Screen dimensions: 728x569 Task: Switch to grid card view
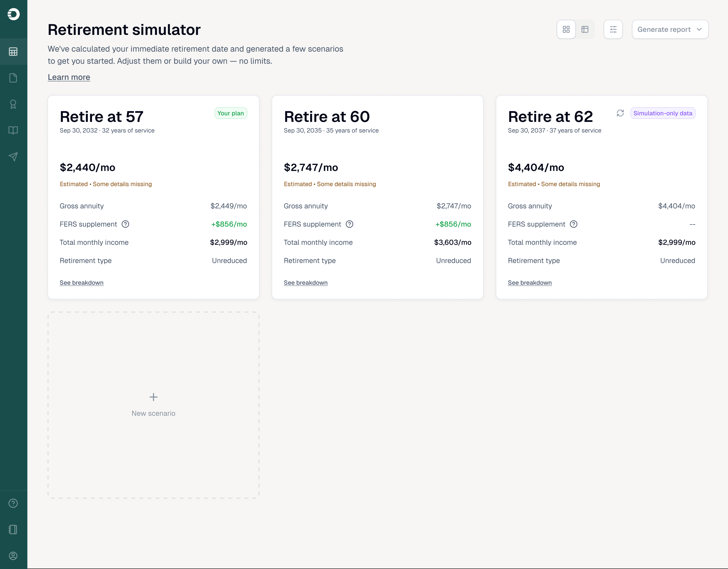pos(566,29)
